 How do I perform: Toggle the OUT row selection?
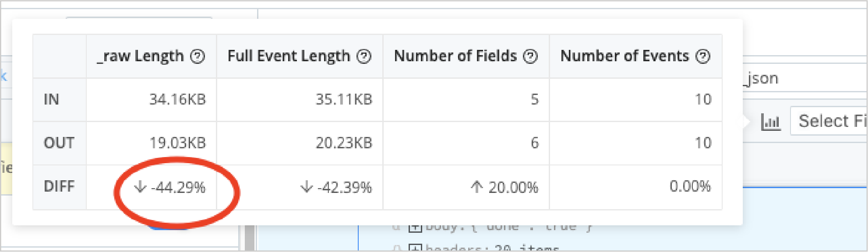(58, 143)
